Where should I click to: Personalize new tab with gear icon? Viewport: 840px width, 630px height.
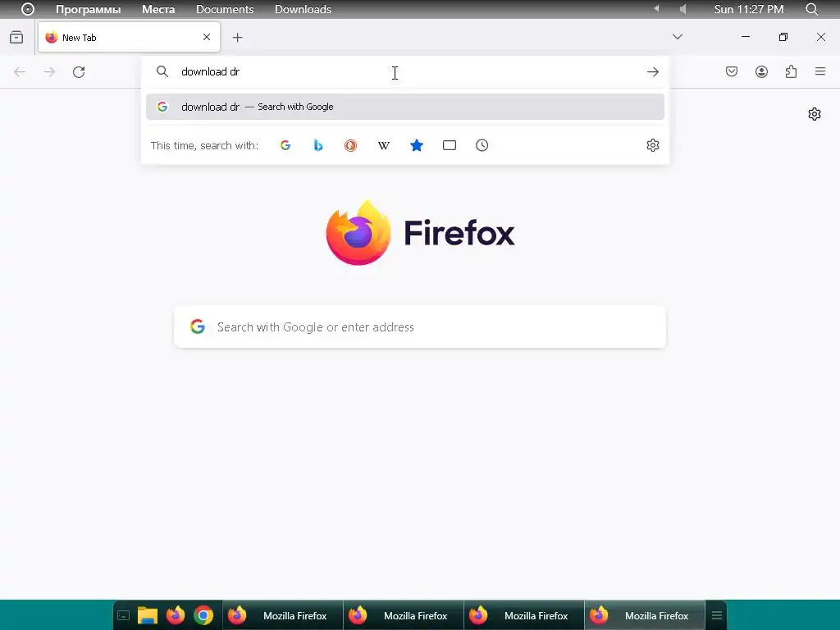pos(815,114)
